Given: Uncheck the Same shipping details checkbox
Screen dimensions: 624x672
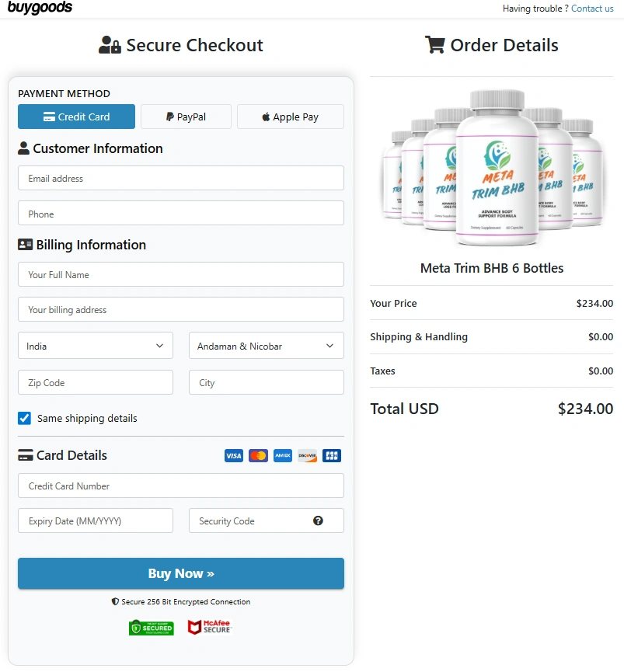Looking at the screenshot, I should [25, 419].
